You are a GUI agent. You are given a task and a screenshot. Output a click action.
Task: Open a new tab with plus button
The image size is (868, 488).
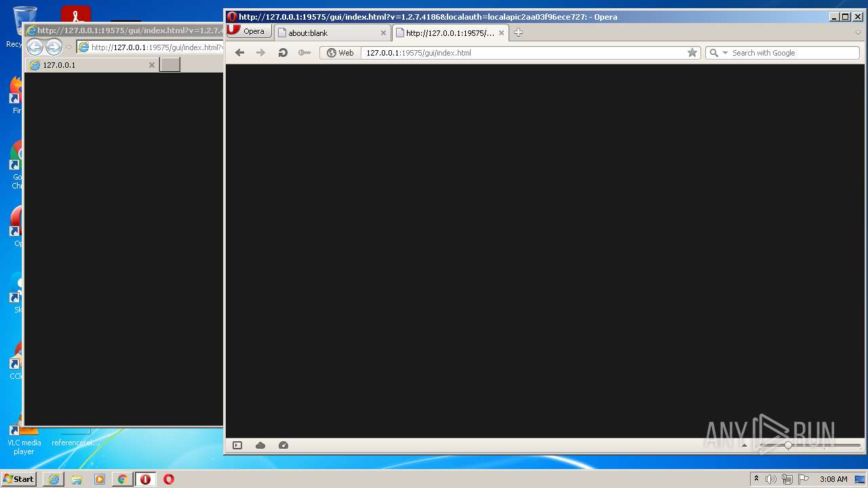pyautogui.click(x=518, y=33)
